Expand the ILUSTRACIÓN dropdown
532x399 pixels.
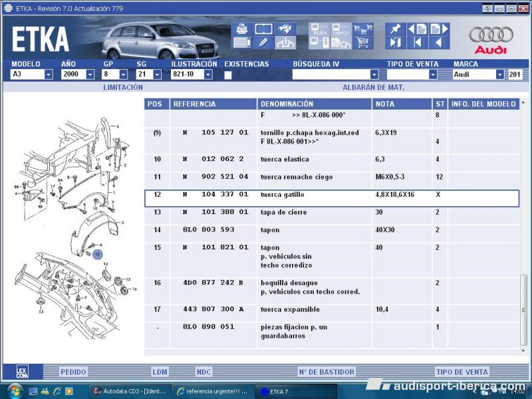208,74
